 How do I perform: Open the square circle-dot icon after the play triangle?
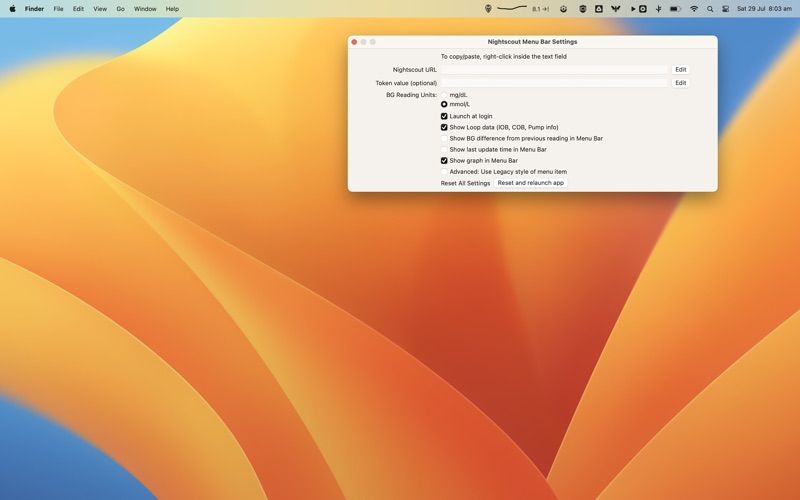tap(643, 9)
